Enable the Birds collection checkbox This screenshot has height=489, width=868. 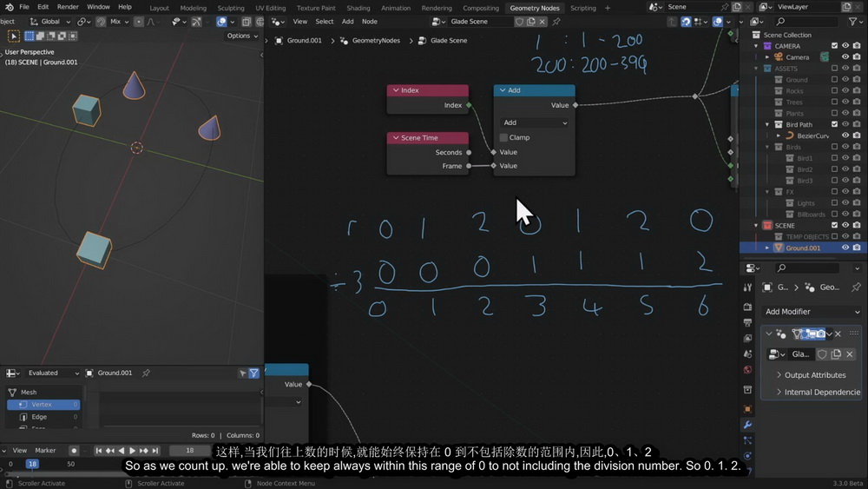coord(834,148)
